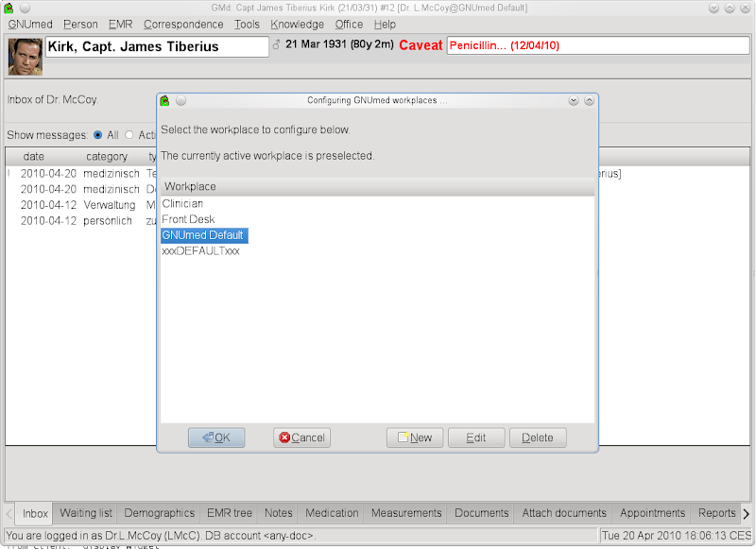
Task: Click the Workplace column header
Action: click(x=377, y=186)
